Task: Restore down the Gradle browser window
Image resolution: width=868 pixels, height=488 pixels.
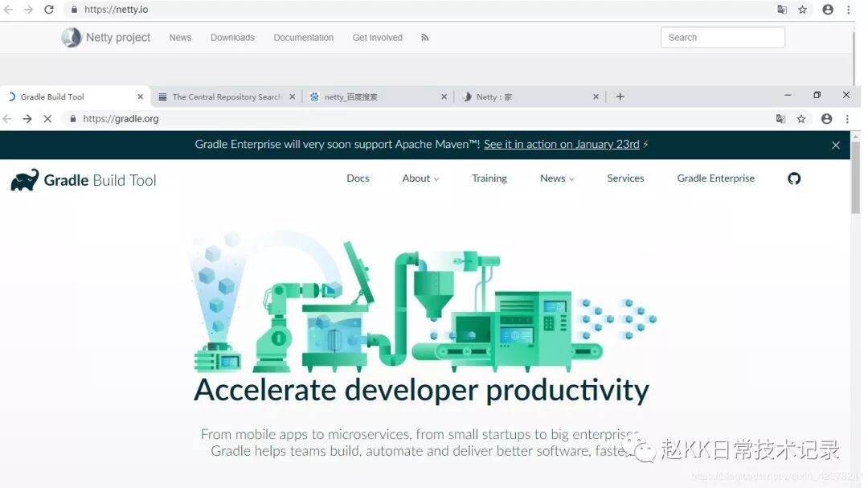Action: coord(817,96)
